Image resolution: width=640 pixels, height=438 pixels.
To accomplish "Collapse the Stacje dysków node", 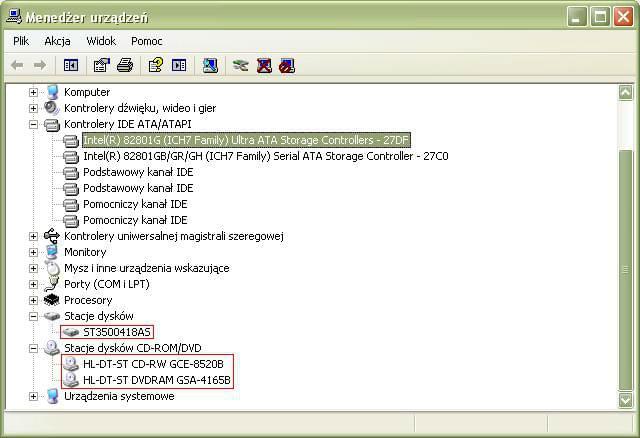I will pyautogui.click(x=33, y=316).
